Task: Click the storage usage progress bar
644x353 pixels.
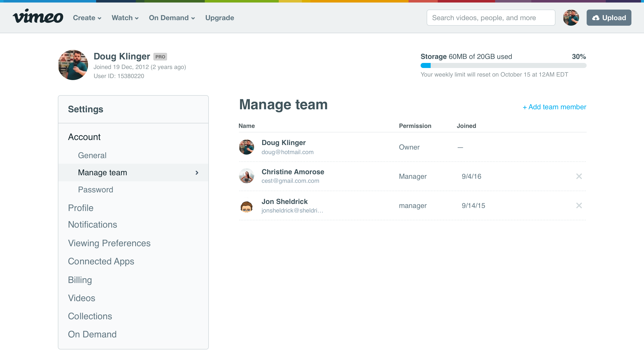Action: tap(503, 66)
